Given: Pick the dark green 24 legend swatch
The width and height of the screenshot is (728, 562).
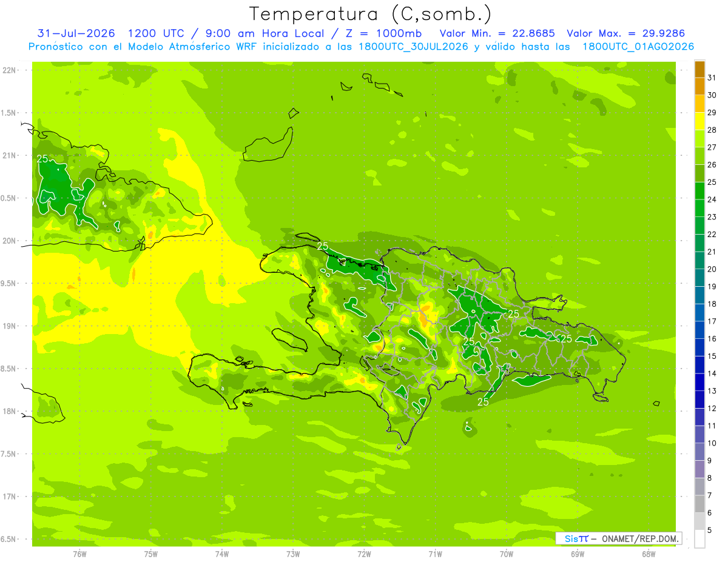Looking at the screenshot, I should (x=699, y=191).
